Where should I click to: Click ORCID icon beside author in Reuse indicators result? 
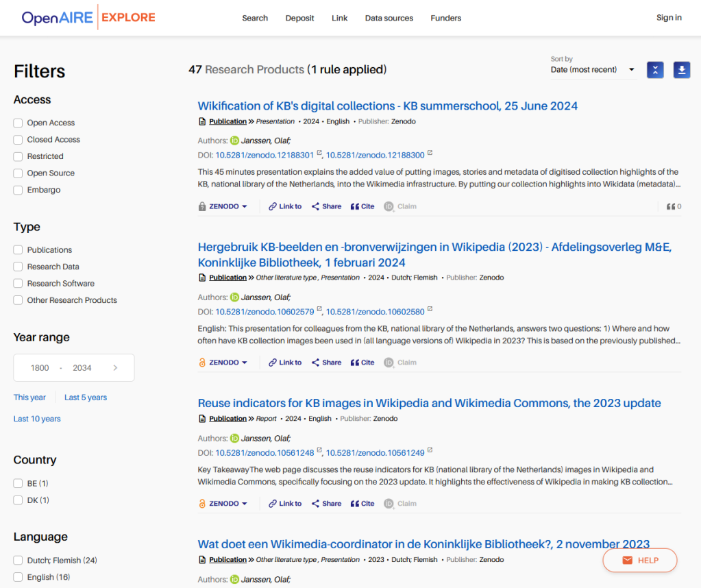(235, 439)
